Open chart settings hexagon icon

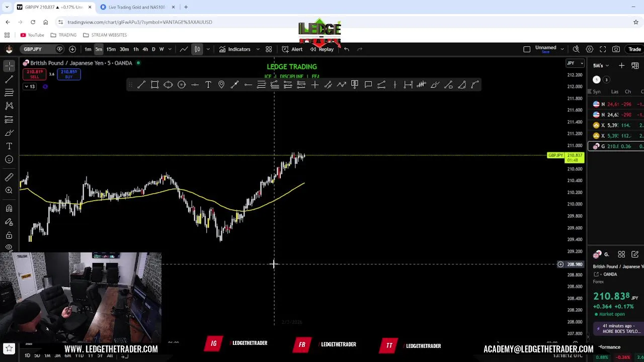[x=590, y=49]
